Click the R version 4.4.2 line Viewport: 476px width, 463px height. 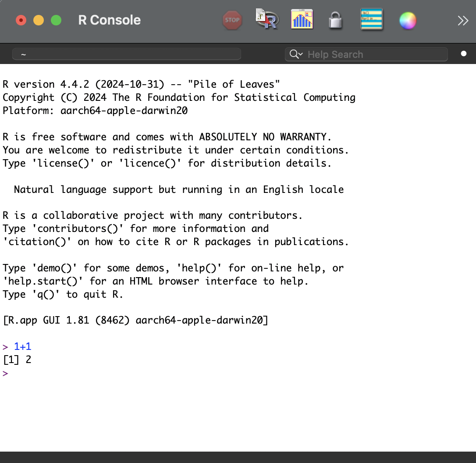tap(141, 84)
